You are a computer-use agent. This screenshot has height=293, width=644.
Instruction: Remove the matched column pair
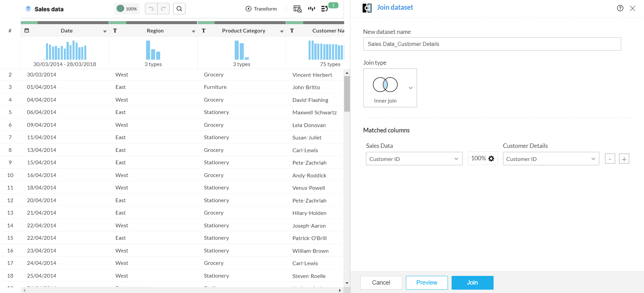click(x=610, y=159)
